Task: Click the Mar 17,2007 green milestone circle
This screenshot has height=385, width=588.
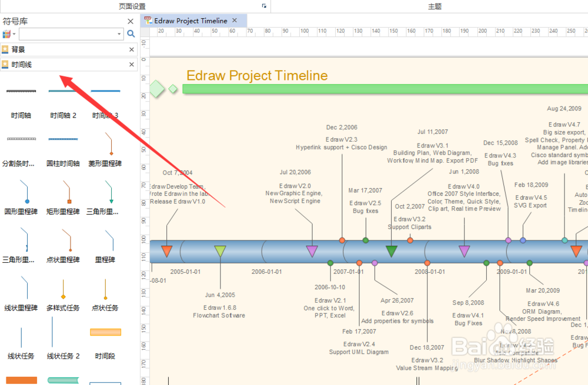Action: [366, 240]
